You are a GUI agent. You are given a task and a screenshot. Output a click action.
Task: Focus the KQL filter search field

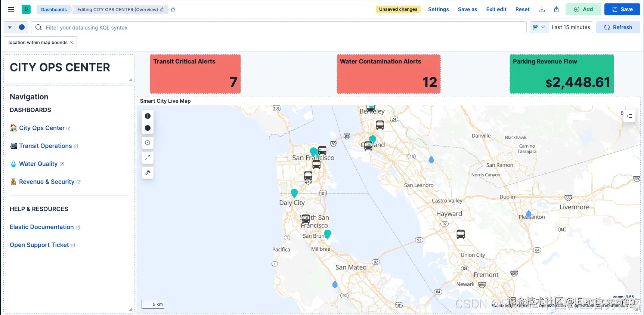[x=279, y=27]
